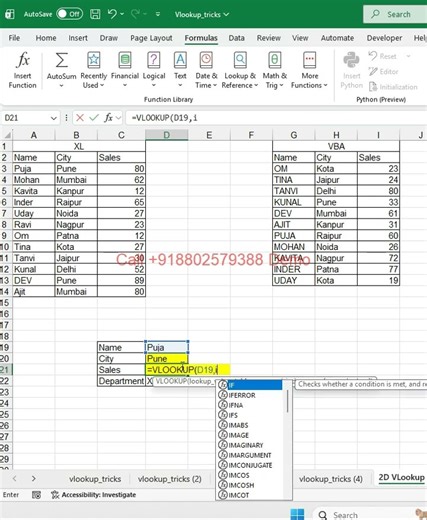
Task: Switch to the Developer tab
Action: [x=384, y=38]
